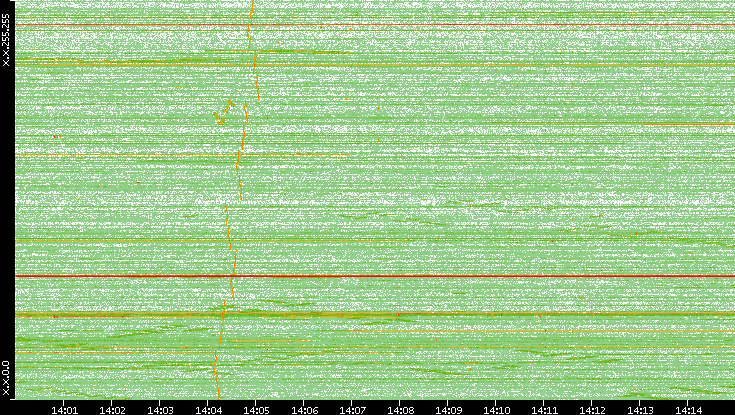The image size is (735, 415).
Task: Click the 14:13 axis tick label
Action: click(x=640, y=410)
